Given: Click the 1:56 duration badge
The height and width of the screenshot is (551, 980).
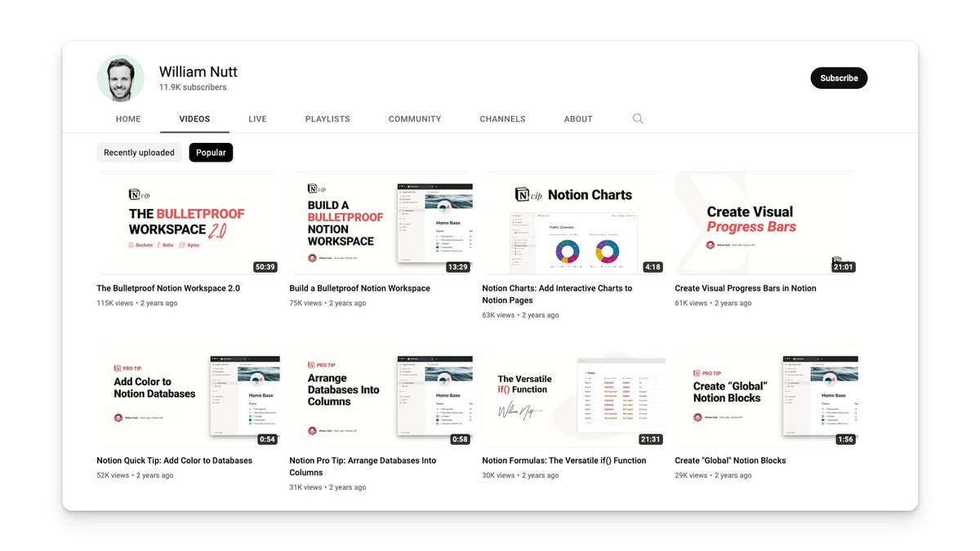Looking at the screenshot, I should [845, 439].
